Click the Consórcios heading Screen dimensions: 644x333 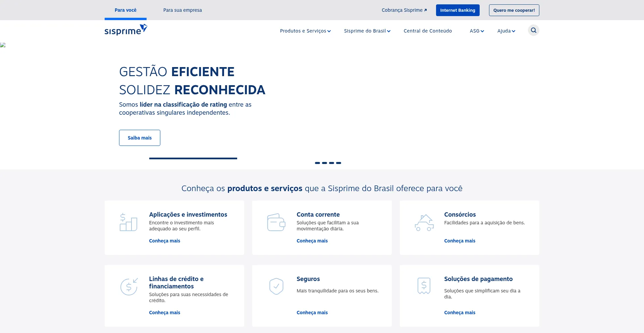(460, 215)
